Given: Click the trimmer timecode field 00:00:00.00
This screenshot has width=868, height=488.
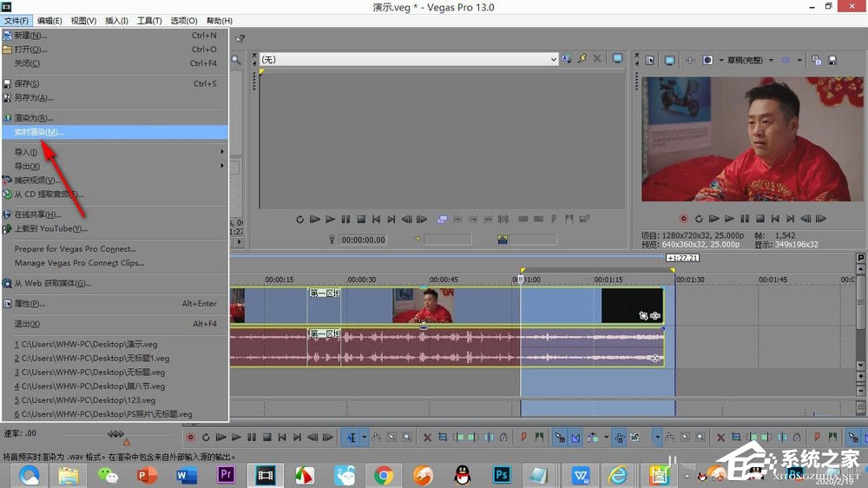Looking at the screenshot, I should click(x=363, y=240).
